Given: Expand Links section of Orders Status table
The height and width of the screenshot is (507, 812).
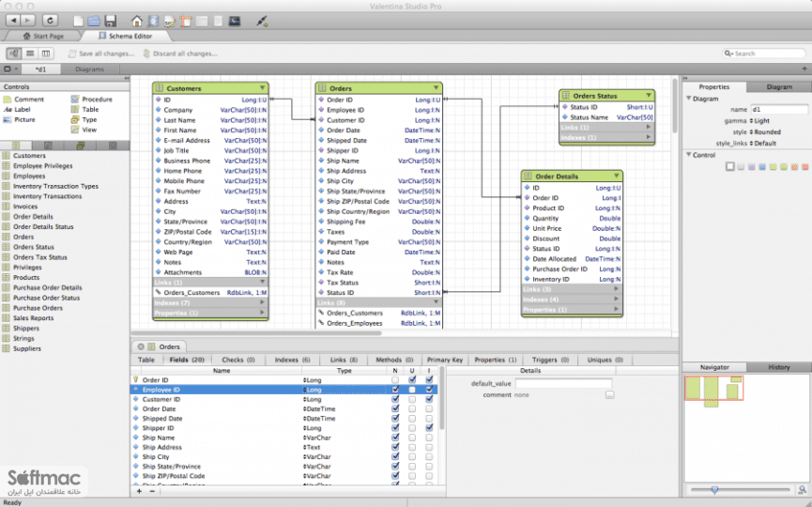Looking at the screenshot, I should point(648,127).
